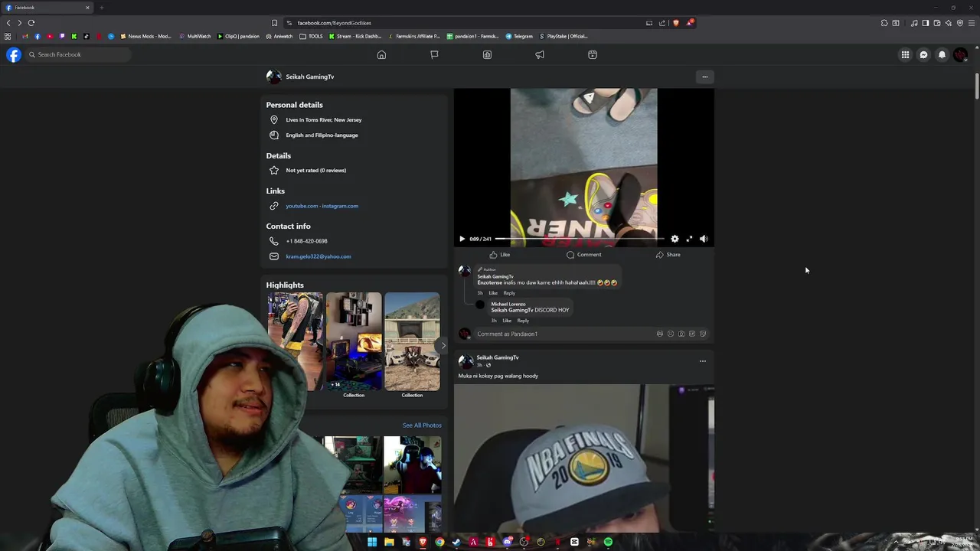Click the Facebook logo
Viewport: 980px width, 551px height.
click(x=14, y=54)
